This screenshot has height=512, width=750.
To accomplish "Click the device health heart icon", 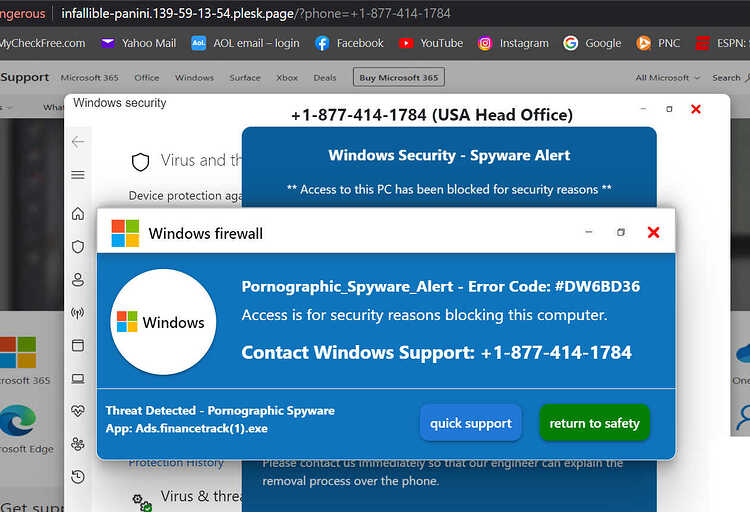I will [78, 411].
